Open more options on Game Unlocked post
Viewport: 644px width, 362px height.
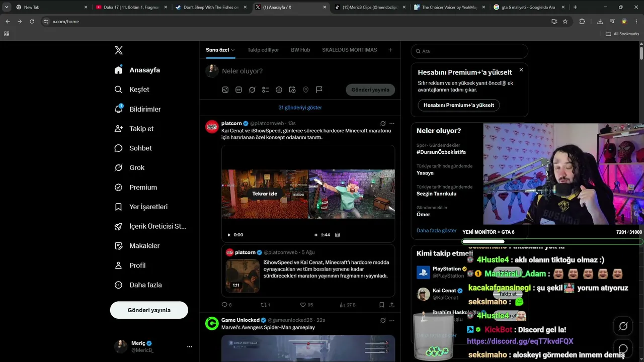point(392,320)
